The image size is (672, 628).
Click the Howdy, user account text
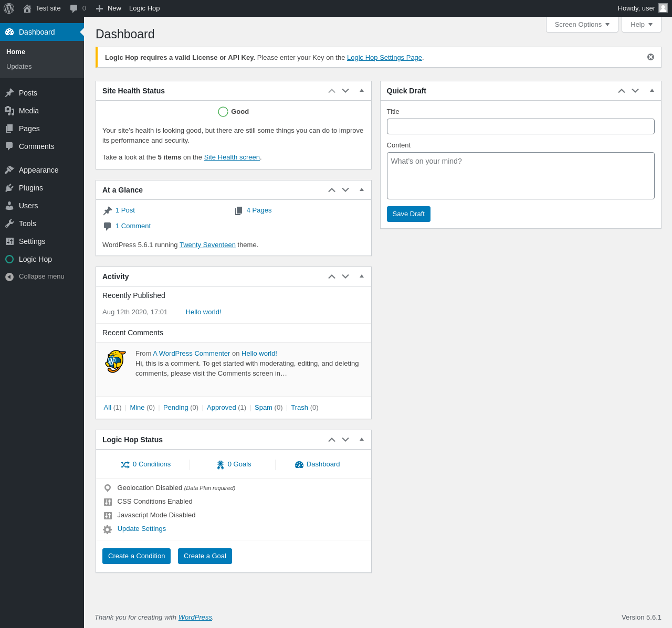click(x=636, y=8)
